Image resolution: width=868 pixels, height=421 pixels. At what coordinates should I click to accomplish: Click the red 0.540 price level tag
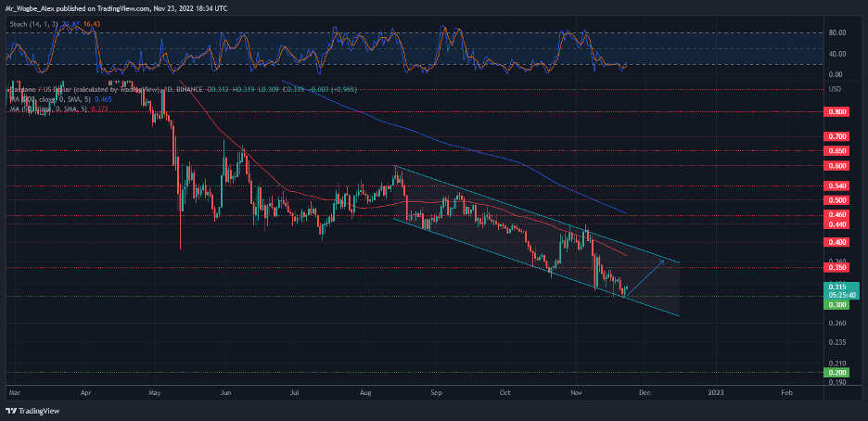pyautogui.click(x=837, y=185)
